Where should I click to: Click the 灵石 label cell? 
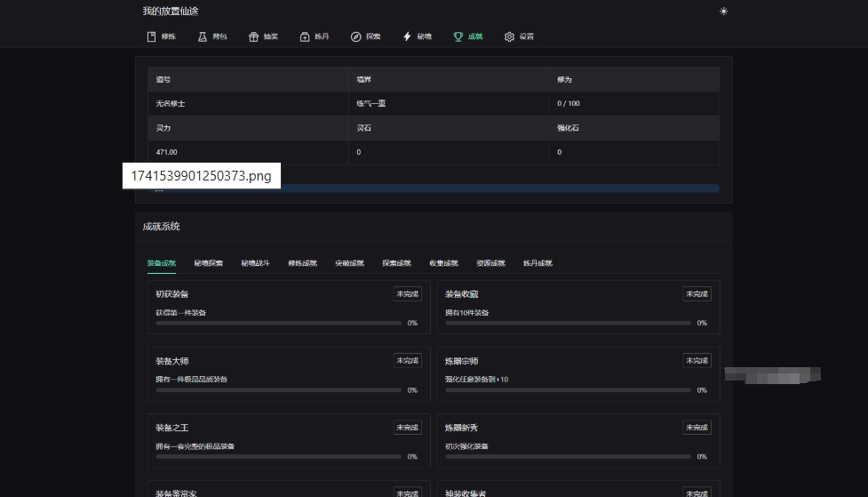tap(449, 128)
